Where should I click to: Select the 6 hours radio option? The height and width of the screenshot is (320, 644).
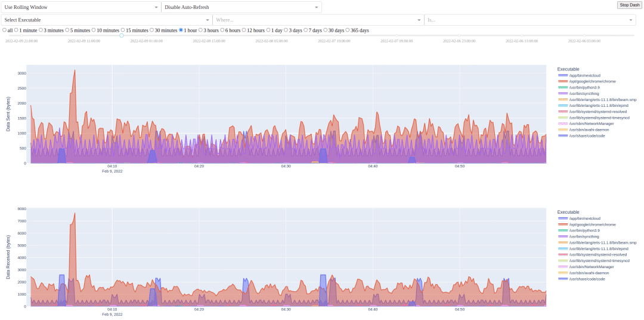(x=222, y=30)
